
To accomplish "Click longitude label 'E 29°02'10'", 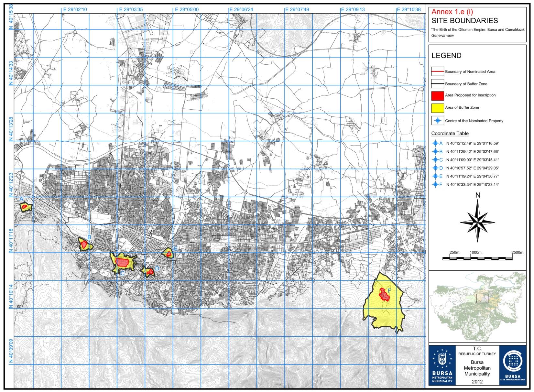I will pos(75,10).
